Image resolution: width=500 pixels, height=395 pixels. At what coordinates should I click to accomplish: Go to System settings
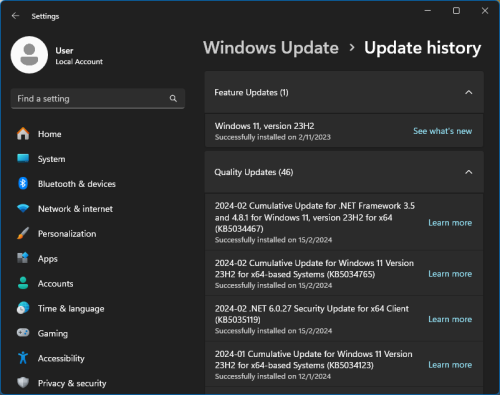pyautogui.click(x=51, y=159)
